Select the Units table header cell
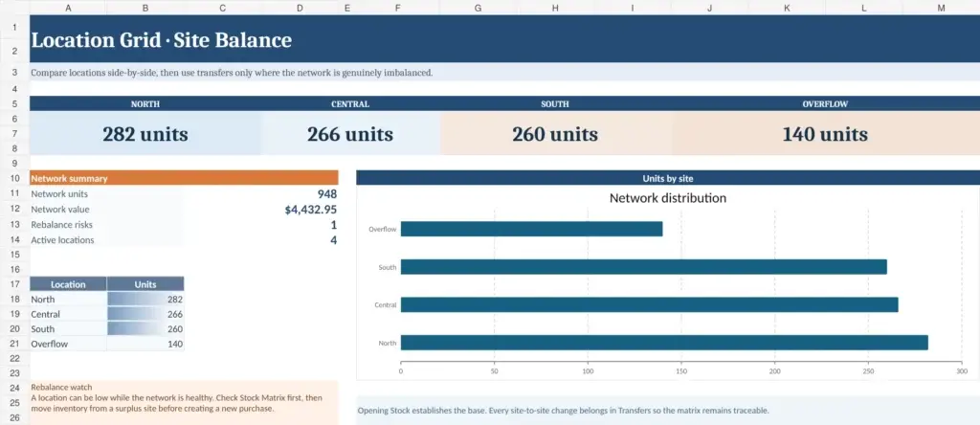 click(x=145, y=283)
